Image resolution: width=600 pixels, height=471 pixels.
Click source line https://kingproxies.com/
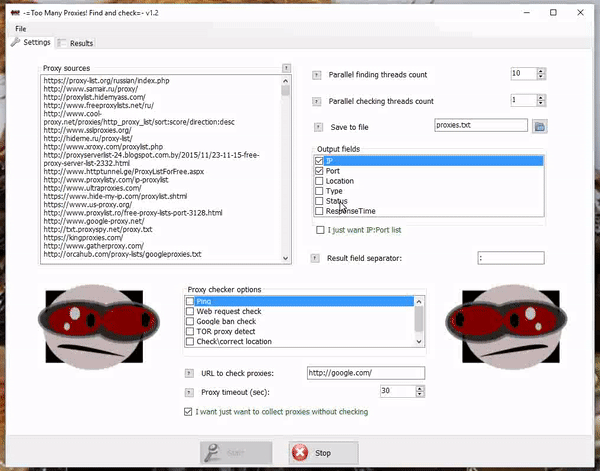click(83, 238)
